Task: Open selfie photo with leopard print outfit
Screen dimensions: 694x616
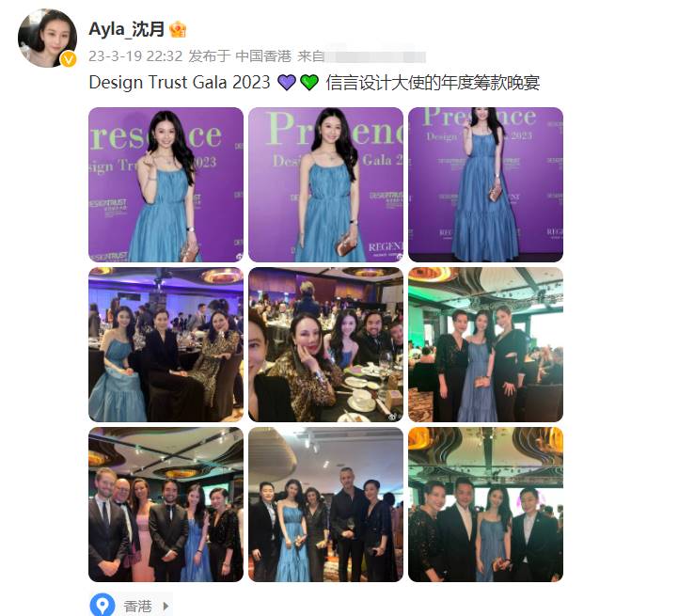Action: pos(325,344)
